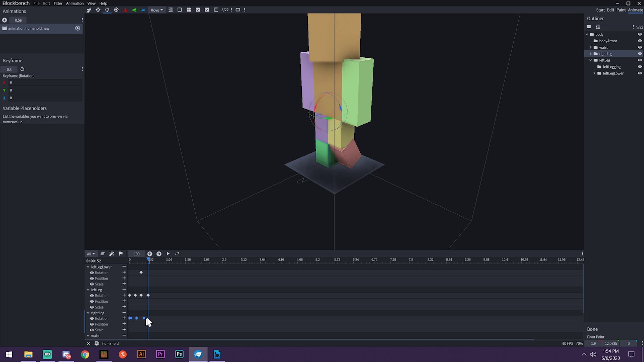The width and height of the screenshot is (644, 362).
Task: Collapse the leftLeg group in Outliner
Action: pos(591,60)
